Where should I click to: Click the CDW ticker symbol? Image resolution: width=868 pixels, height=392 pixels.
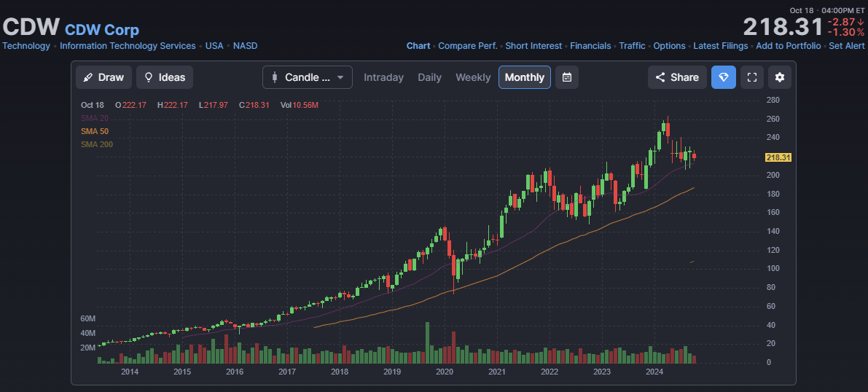(31, 26)
